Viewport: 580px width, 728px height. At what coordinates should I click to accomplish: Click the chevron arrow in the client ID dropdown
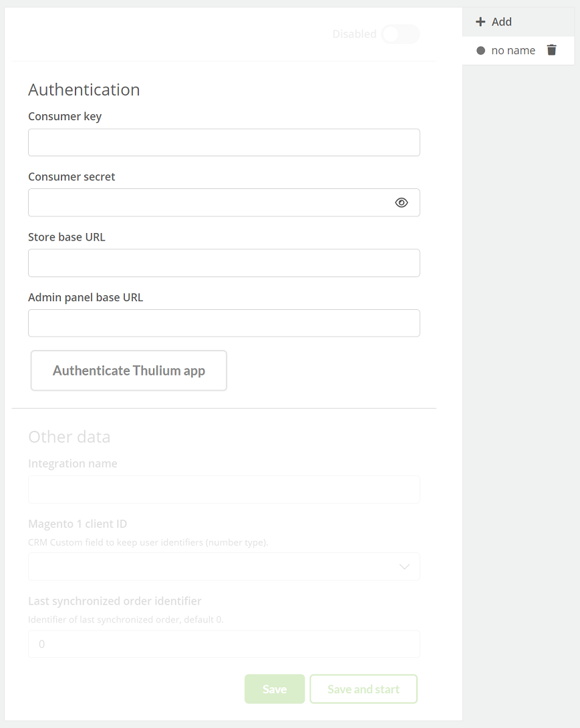click(404, 566)
